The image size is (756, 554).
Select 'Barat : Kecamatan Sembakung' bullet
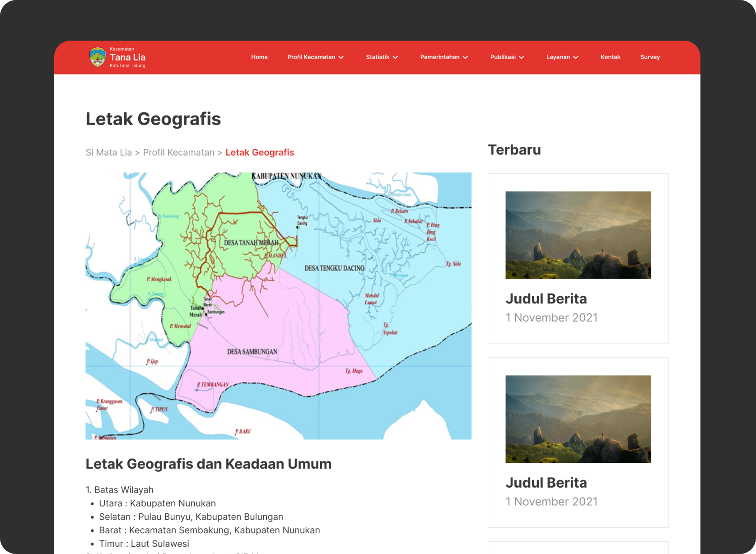[210, 531]
